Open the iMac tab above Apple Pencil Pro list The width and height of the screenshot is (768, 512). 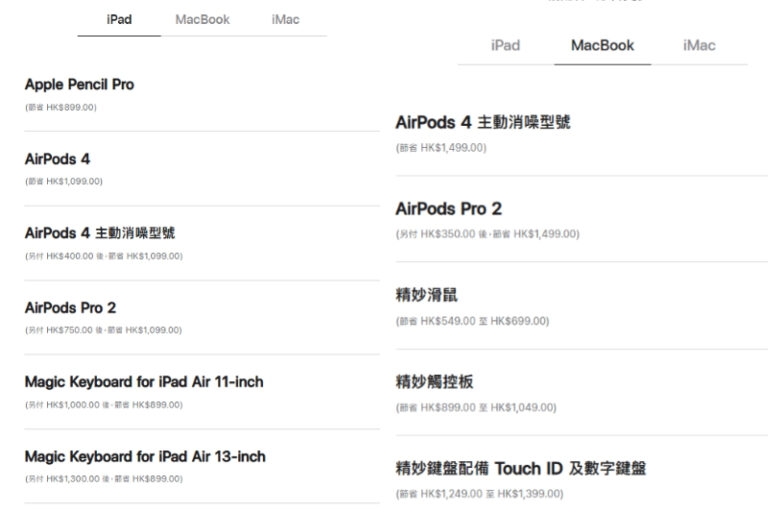286,20
